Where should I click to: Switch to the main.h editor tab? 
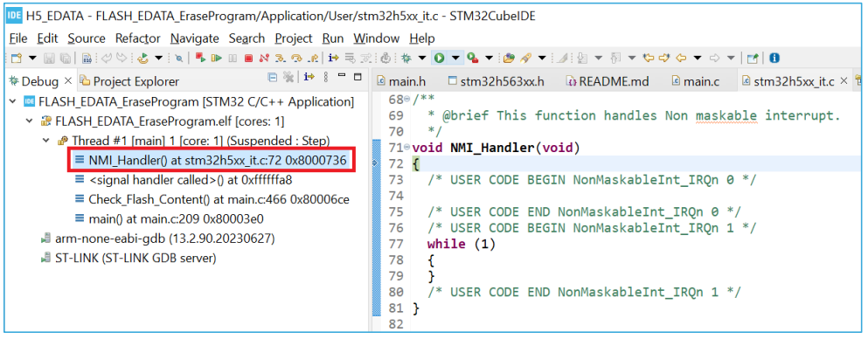click(x=401, y=81)
